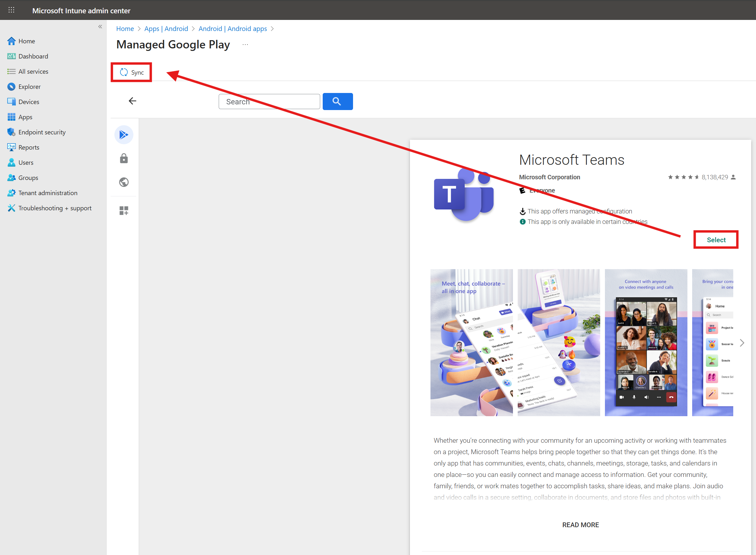Open the Play Store search apps icon
756x555 pixels.
[x=124, y=135]
